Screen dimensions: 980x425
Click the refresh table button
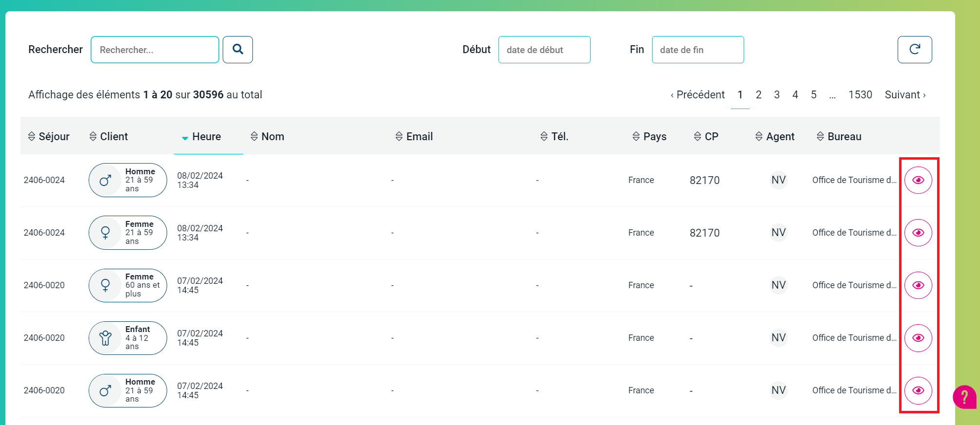[x=914, y=50]
